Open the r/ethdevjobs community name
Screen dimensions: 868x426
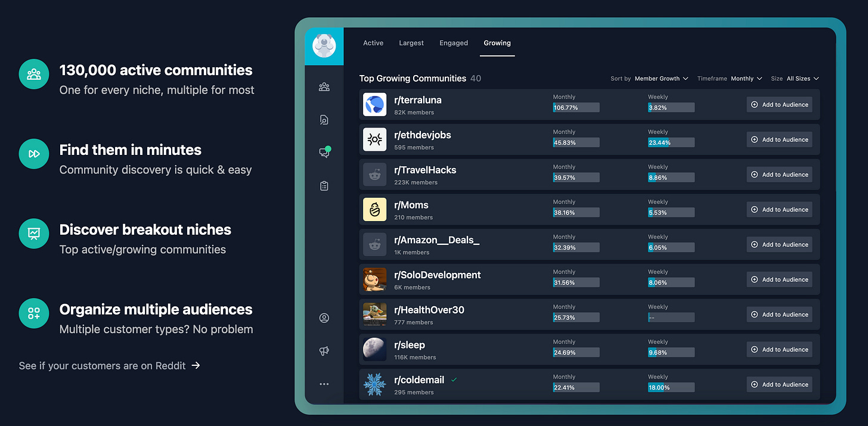point(423,135)
